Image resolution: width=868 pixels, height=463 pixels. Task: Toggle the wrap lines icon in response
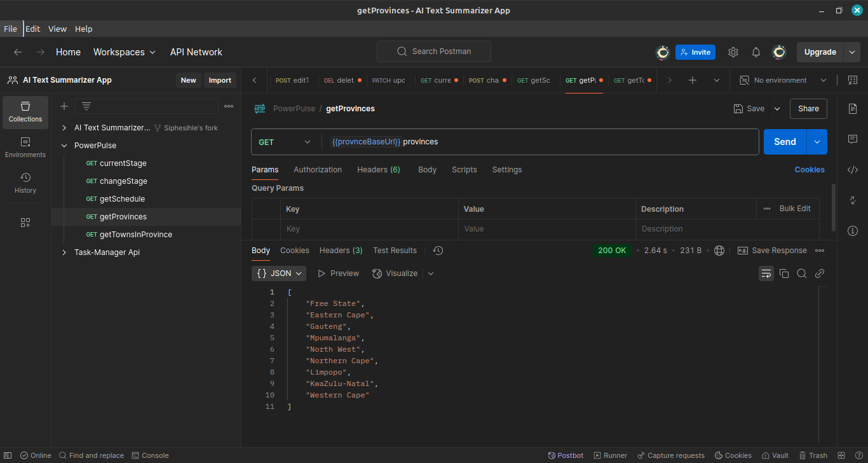point(766,273)
